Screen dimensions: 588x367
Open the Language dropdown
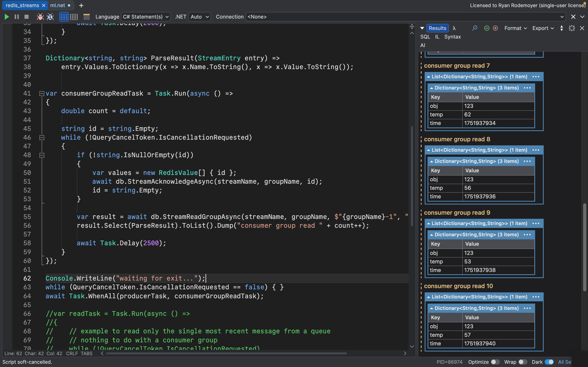click(146, 17)
